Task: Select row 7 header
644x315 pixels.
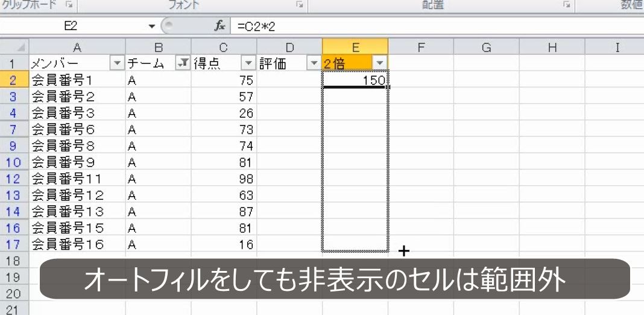Action: pos(14,129)
